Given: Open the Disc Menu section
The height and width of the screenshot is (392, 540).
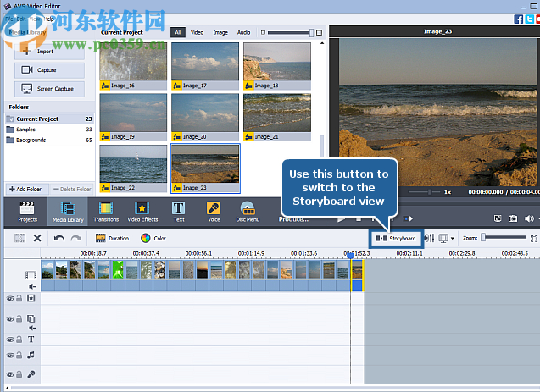Looking at the screenshot, I should pyautogui.click(x=248, y=211).
